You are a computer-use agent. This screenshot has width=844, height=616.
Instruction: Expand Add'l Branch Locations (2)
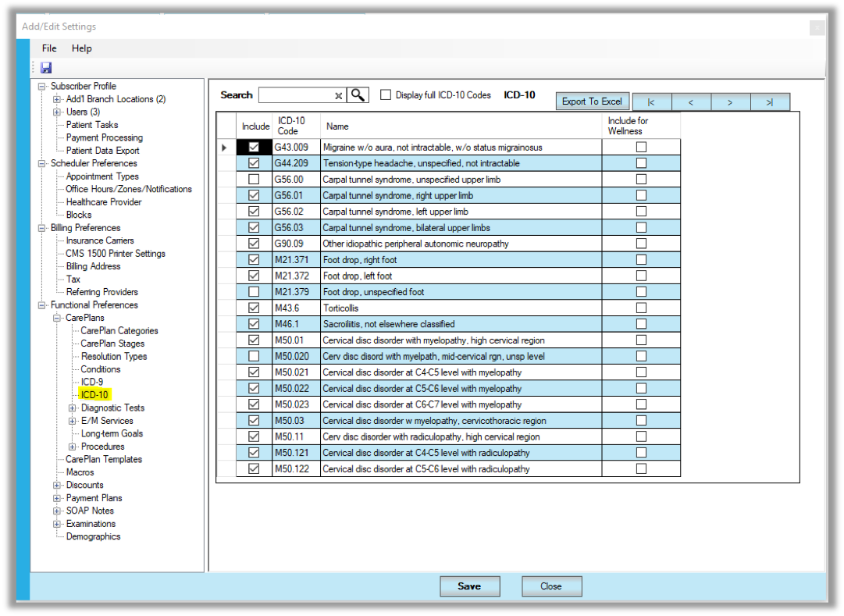point(56,99)
